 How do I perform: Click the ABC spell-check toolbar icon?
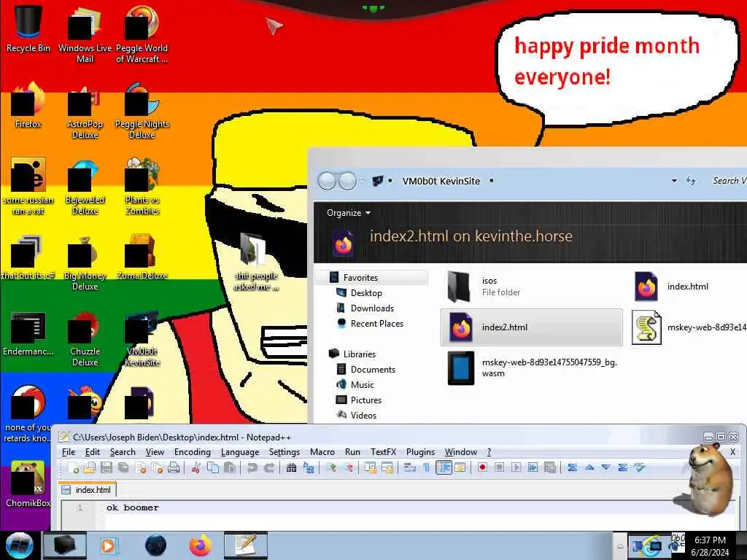click(639, 467)
